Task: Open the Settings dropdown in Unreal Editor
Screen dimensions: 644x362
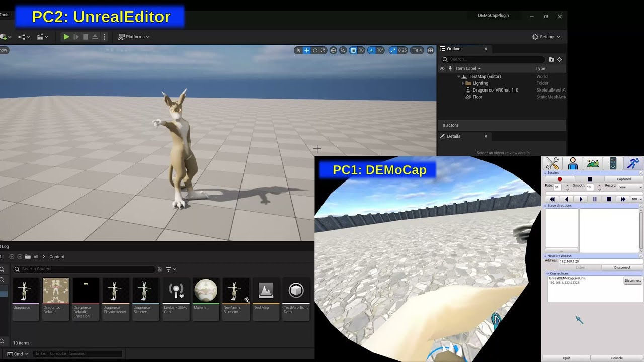Action: 546,37
